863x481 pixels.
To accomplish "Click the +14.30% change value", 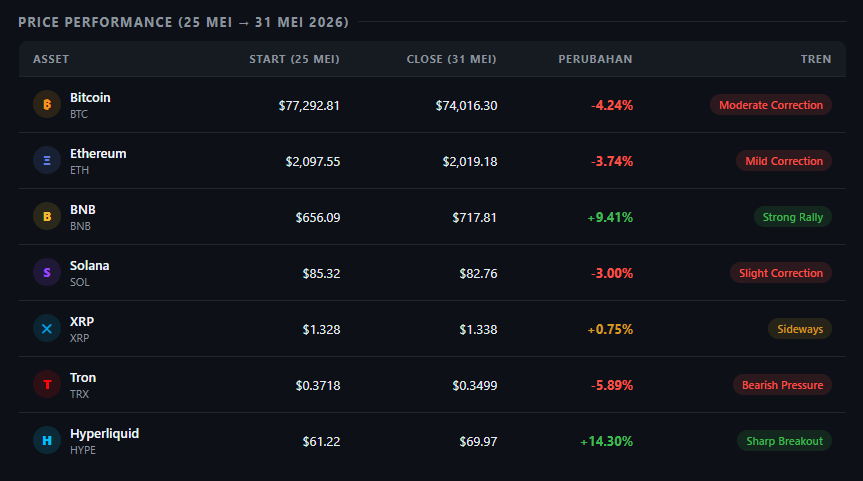I will [607, 442].
